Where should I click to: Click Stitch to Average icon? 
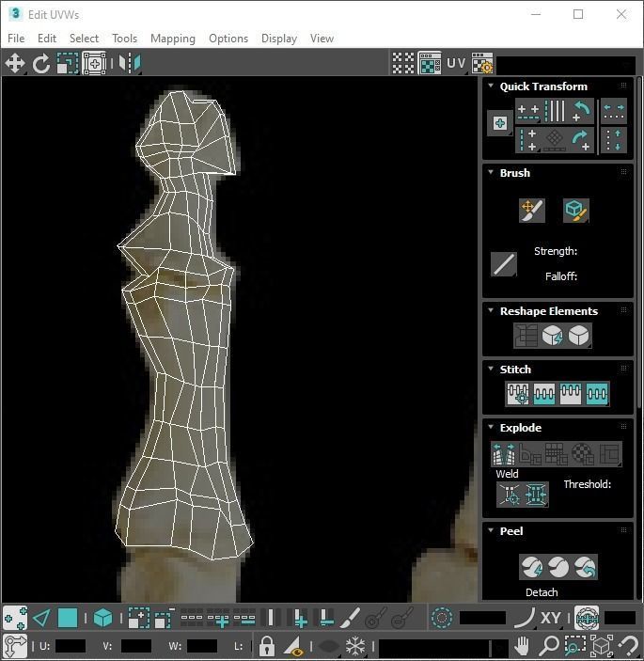(x=544, y=394)
